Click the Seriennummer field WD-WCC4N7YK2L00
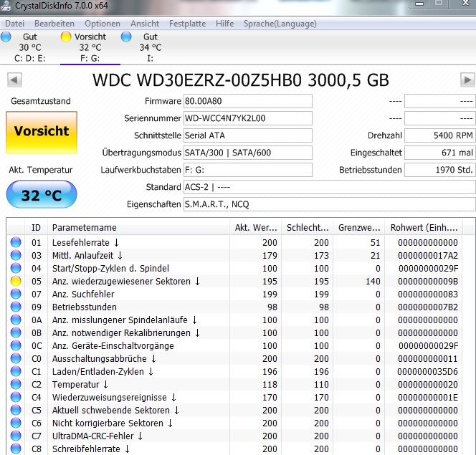This screenshot has width=476, height=455. pyautogui.click(x=248, y=118)
